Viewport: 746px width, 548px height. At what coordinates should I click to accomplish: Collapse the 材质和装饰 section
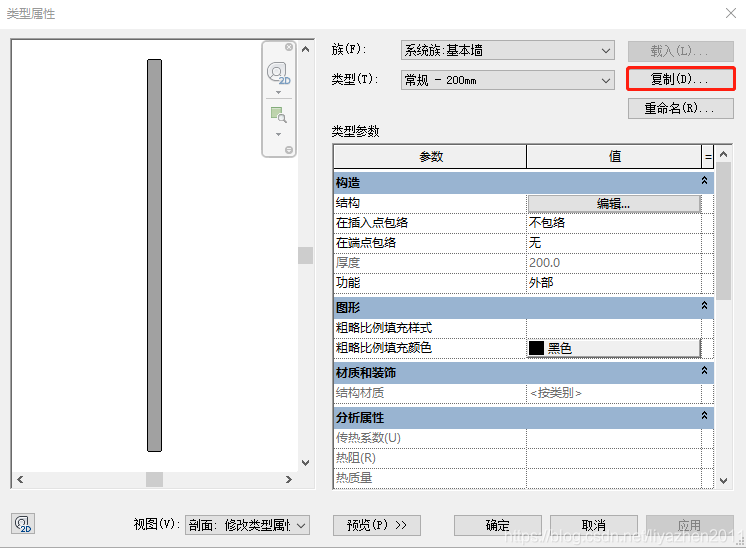coord(705,371)
